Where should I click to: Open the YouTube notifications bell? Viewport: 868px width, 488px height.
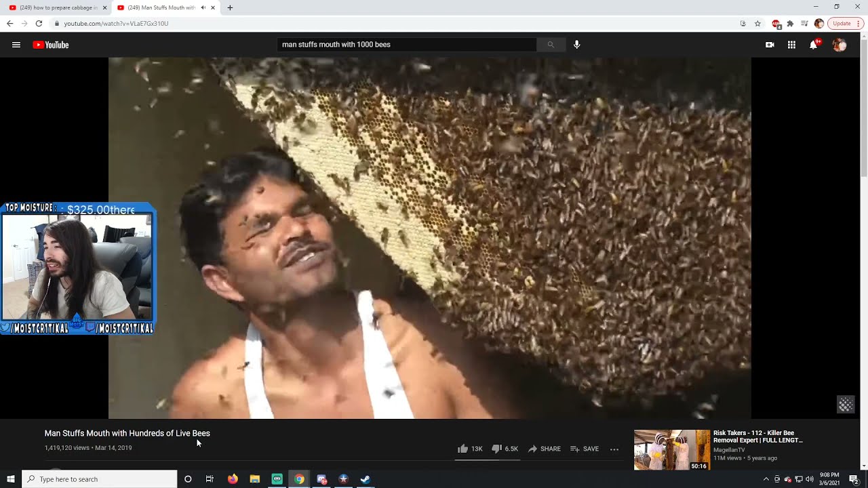[x=814, y=45]
